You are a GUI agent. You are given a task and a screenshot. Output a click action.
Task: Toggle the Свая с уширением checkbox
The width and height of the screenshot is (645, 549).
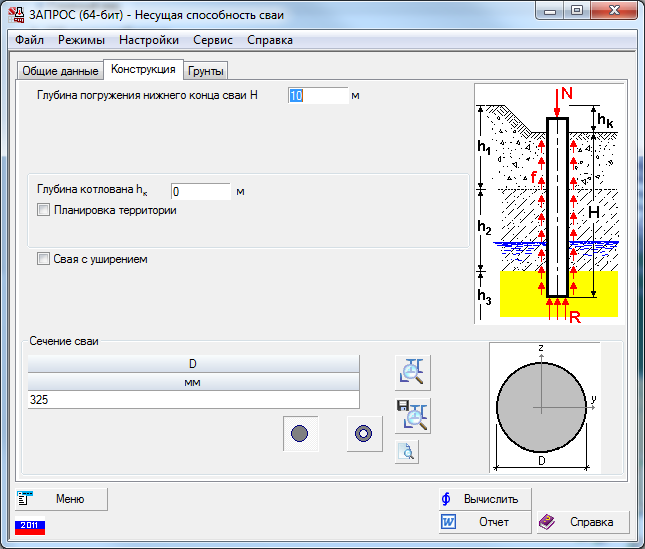[43, 259]
